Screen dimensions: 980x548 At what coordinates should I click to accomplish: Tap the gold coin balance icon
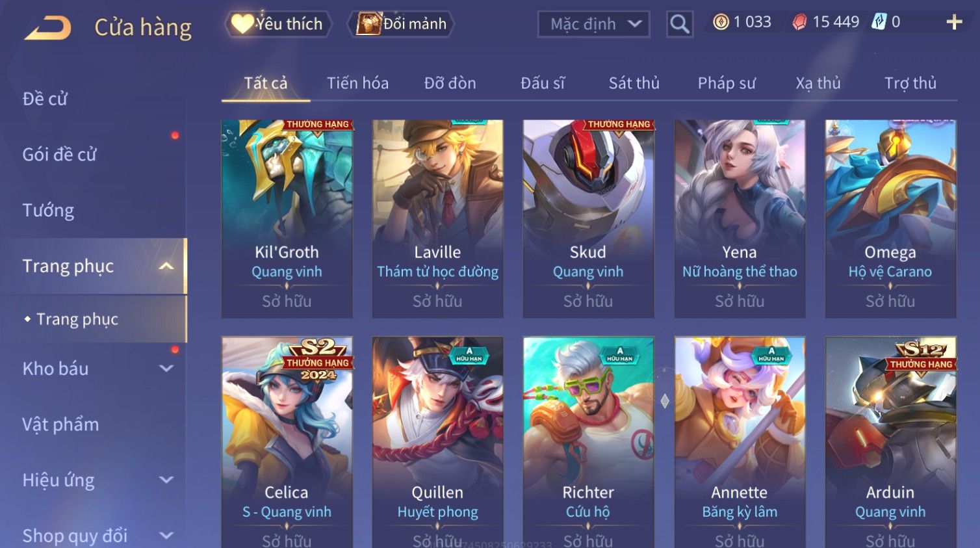coord(721,22)
